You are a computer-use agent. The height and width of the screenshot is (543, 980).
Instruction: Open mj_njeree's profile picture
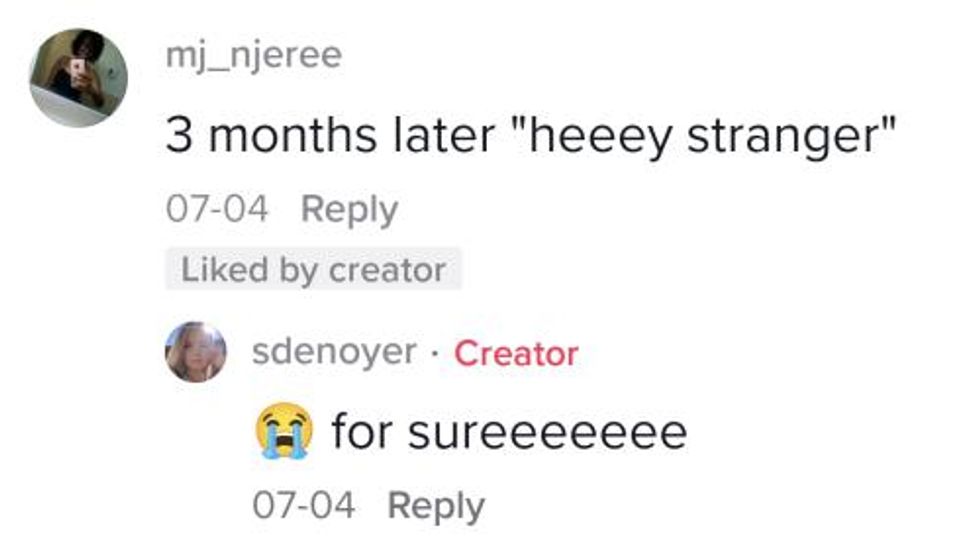click(x=78, y=78)
